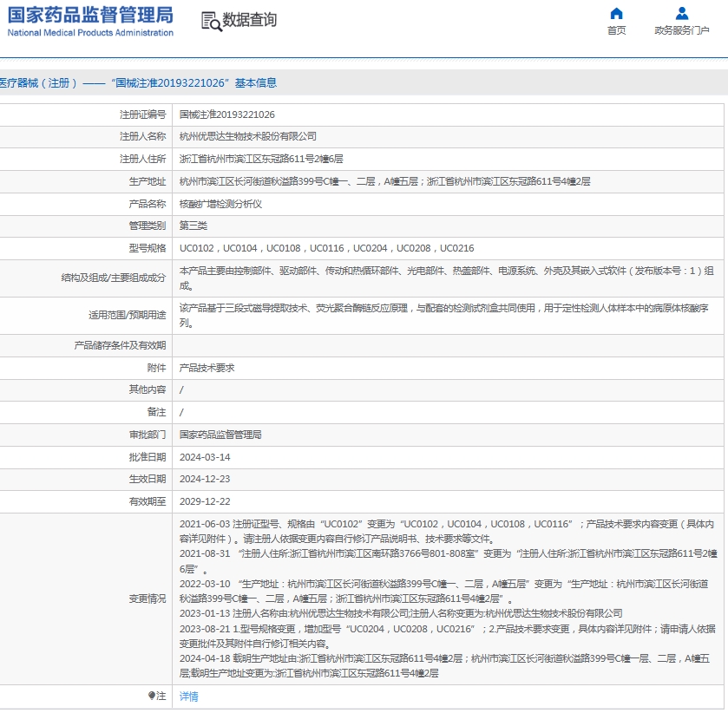Click management category value 第三类

tap(193, 226)
